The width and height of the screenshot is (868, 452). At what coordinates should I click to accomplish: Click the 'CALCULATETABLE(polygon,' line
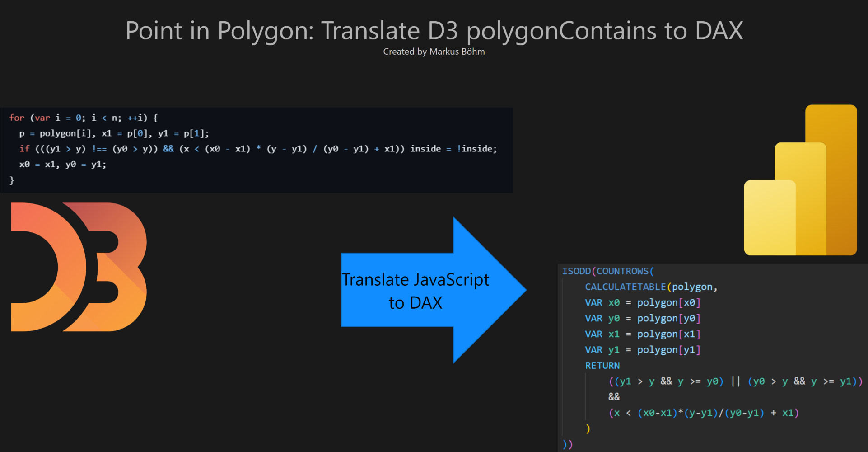[651, 287]
